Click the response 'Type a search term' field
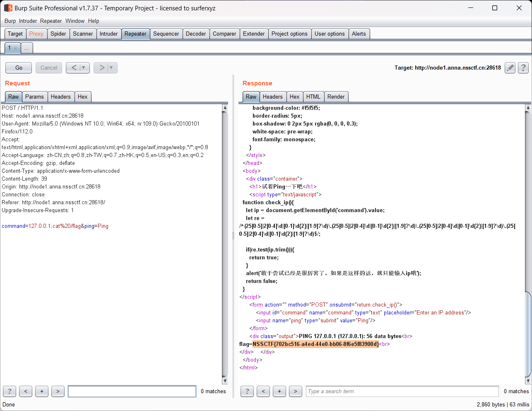 pyautogui.click(x=402, y=391)
